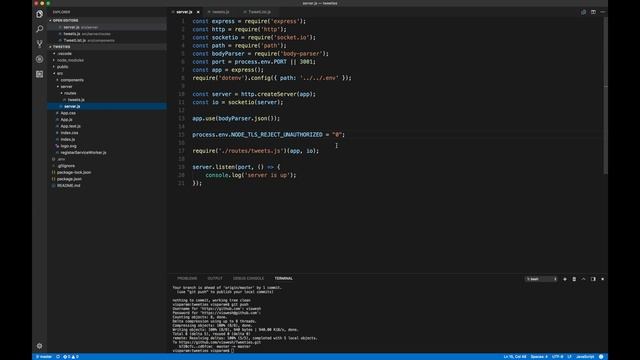Image resolution: width=640 pixels, height=360 pixels.
Task: Open the Debug view in activity bar
Action: [x=39, y=59]
